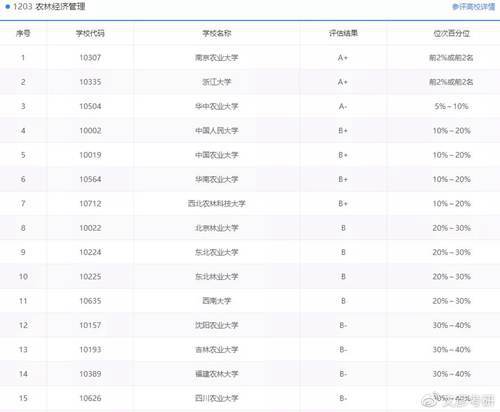Select 西北农林科技大学 in the table

point(217,204)
